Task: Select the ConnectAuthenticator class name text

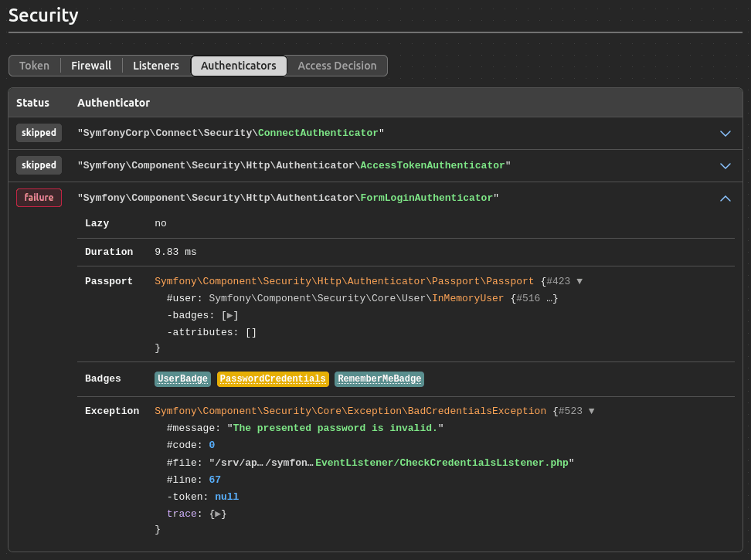Action: pos(318,133)
